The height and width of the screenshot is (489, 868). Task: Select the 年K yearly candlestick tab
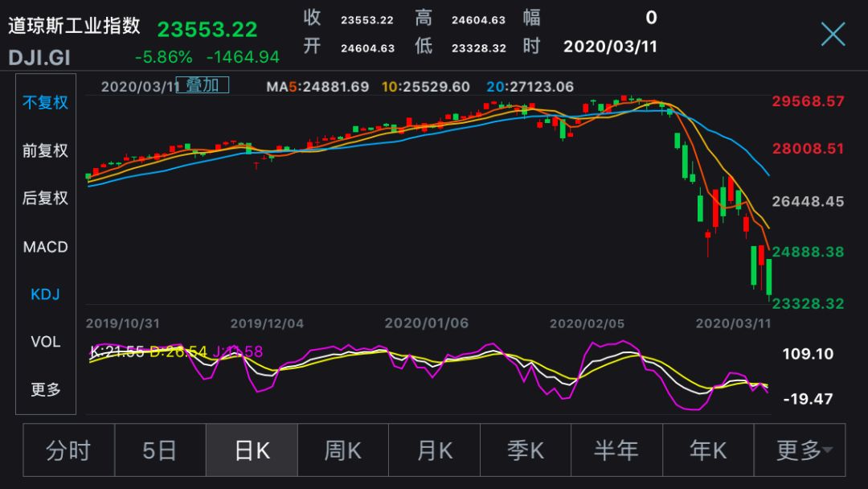click(x=708, y=450)
